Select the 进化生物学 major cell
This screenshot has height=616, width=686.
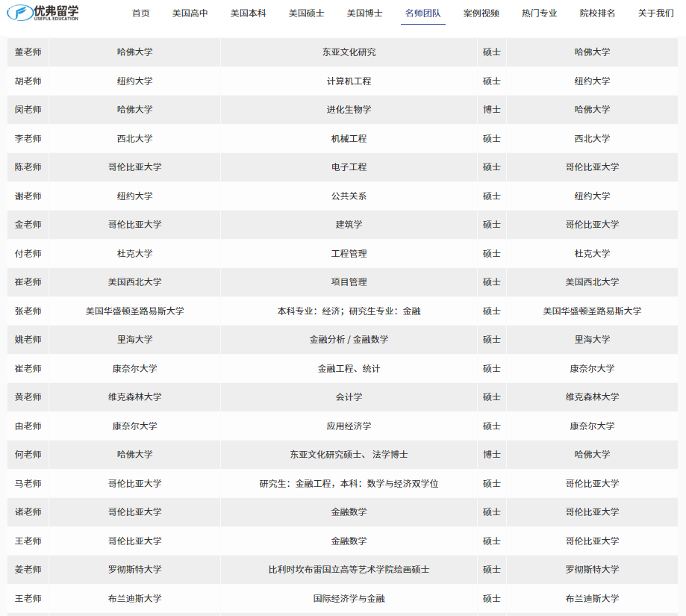coord(349,110)
